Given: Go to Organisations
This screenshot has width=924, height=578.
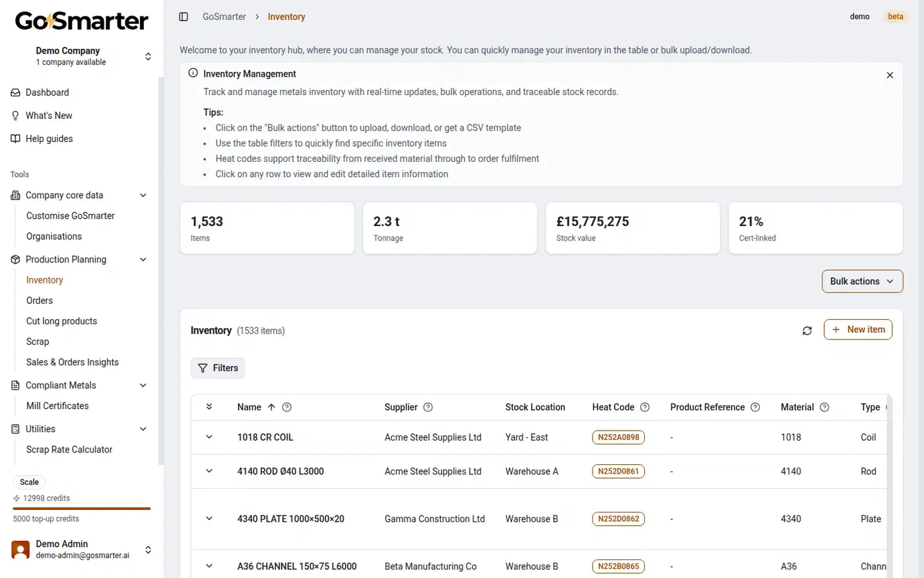Looking at the screenshot, I should [54, 236].
